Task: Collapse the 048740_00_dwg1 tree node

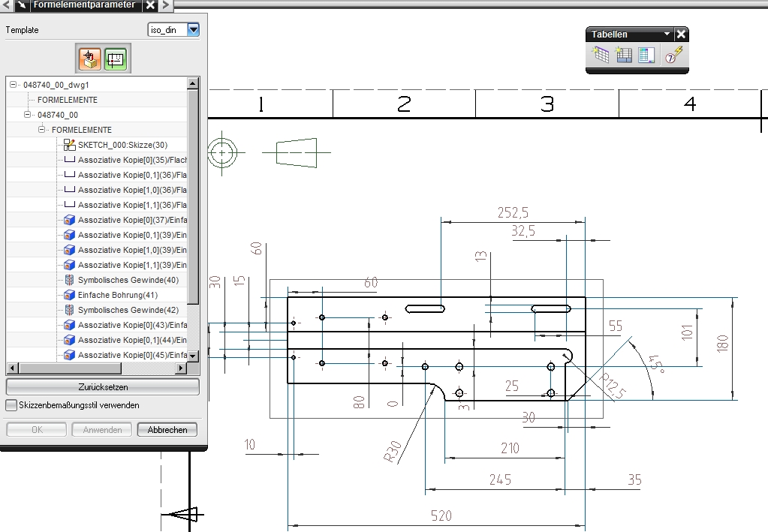Action: (x=14, y=85)
